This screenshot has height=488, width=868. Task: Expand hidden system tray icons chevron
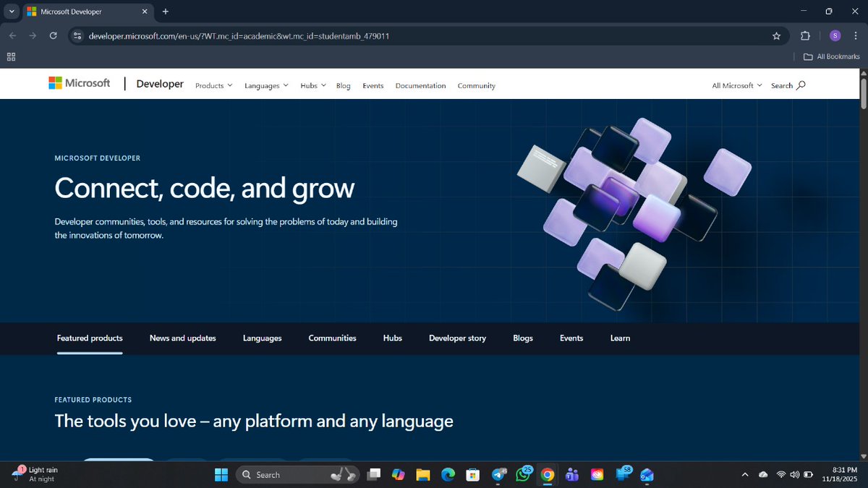(745, 474)
